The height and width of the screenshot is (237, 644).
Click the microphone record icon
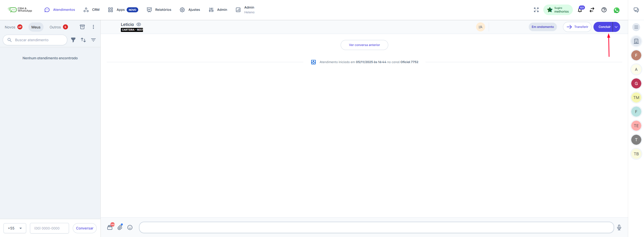click(x=619, y=227)
